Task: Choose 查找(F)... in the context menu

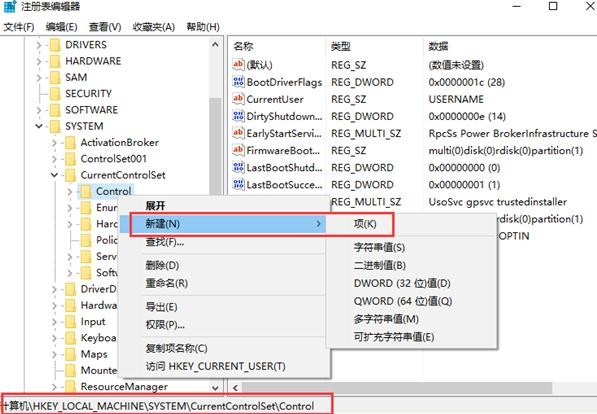Action: pyautogui.click(x=224, y=241)
